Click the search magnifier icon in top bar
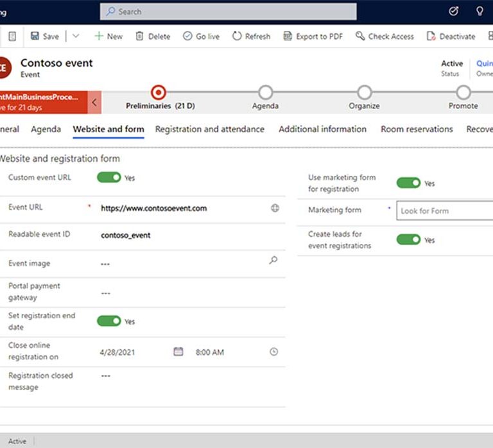This screenshot has height=448, width=493. [110, 12]
